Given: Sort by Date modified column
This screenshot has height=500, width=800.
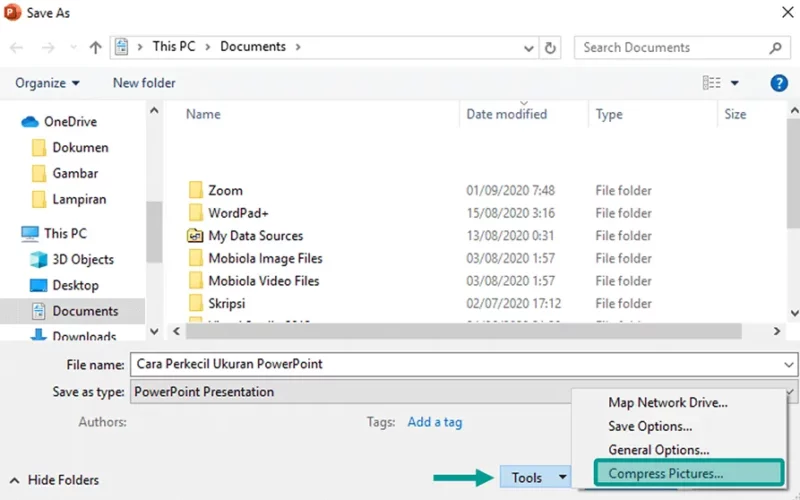Looking at the screenshot, I should [507, 114].
